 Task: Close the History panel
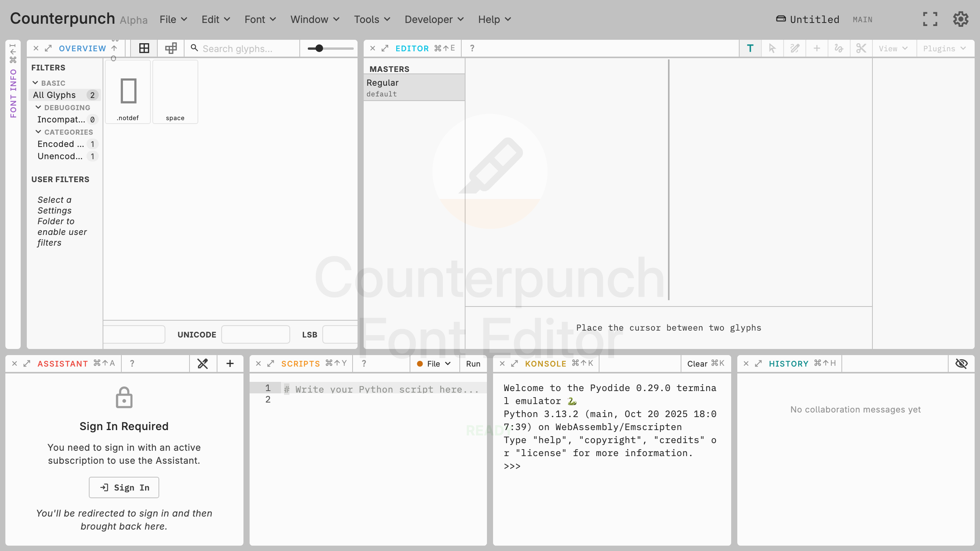pos(746,364)
